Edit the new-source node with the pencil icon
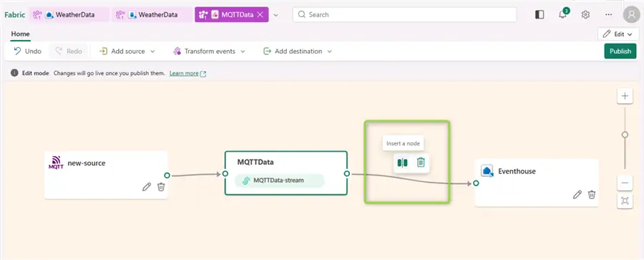 click(147, 187)
